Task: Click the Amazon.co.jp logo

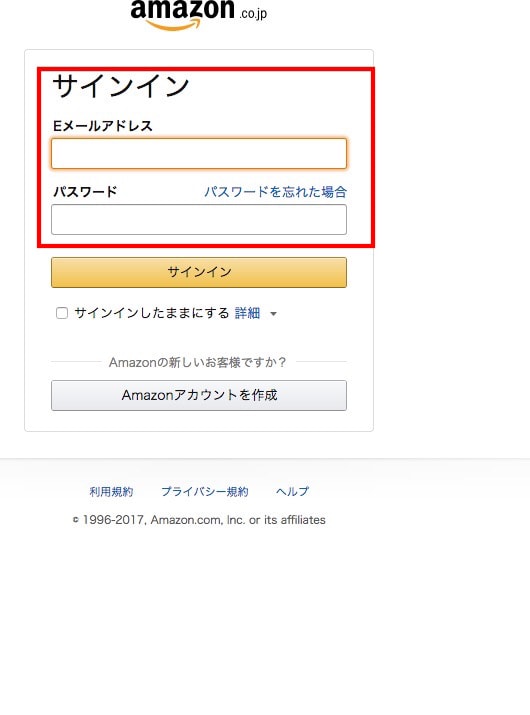Action: [x=198, y=15]
